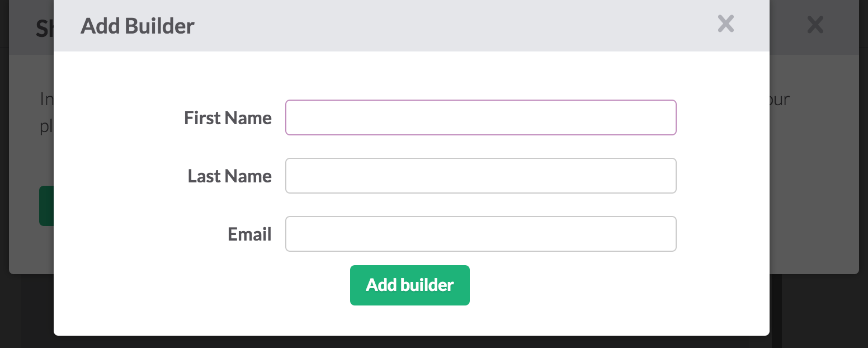Click the dimmed text right of the dialog
The height and width of the screenshot is (348, 868).
tap(779, 100)
